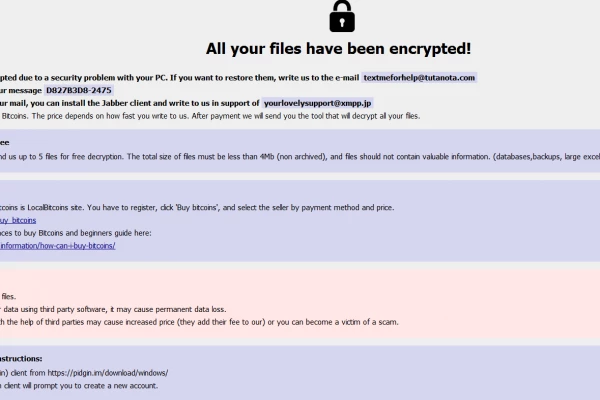Click the 'beginners guide here' line
The width and height of the screenshot is (600, 400).
point(76,233)
